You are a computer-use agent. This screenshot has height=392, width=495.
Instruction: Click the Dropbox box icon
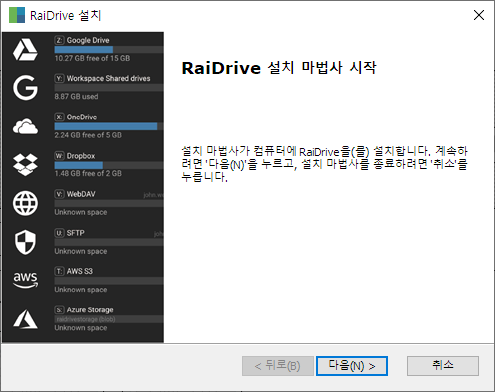click(25, 165)
